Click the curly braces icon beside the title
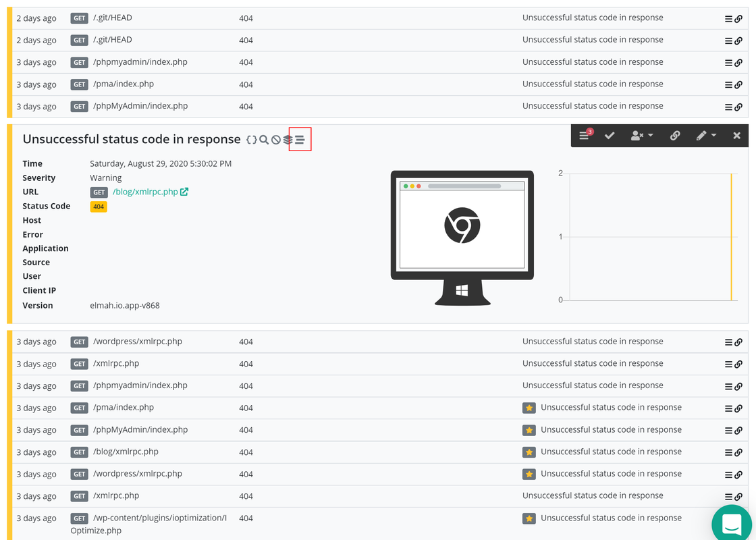 251,140
